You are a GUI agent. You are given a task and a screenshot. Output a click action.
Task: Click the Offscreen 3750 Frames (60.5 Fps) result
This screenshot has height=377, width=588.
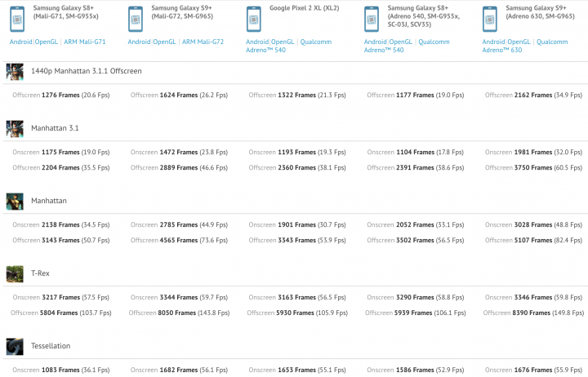coord(533,167)
